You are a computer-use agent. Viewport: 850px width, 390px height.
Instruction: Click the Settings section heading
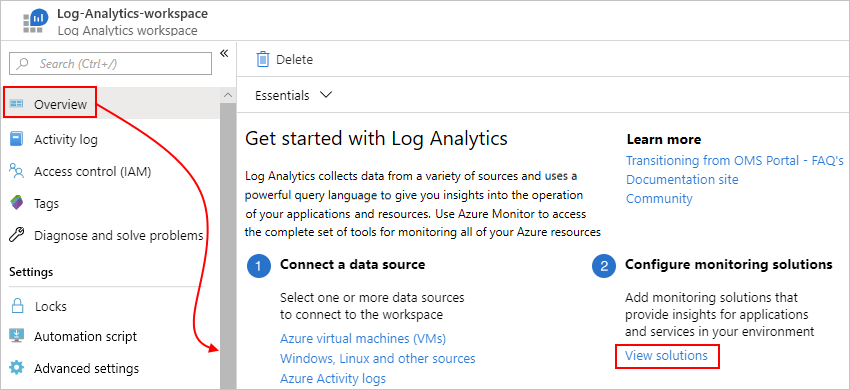point(31,271)
